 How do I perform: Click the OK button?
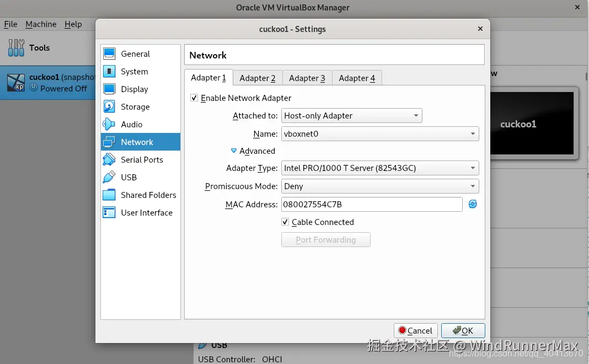click(x=463, y=330)
